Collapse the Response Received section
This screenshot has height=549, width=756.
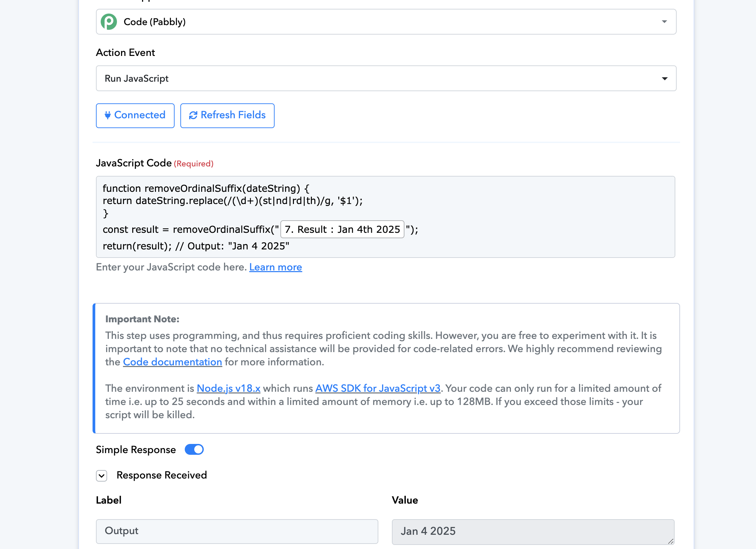point(101,476)
